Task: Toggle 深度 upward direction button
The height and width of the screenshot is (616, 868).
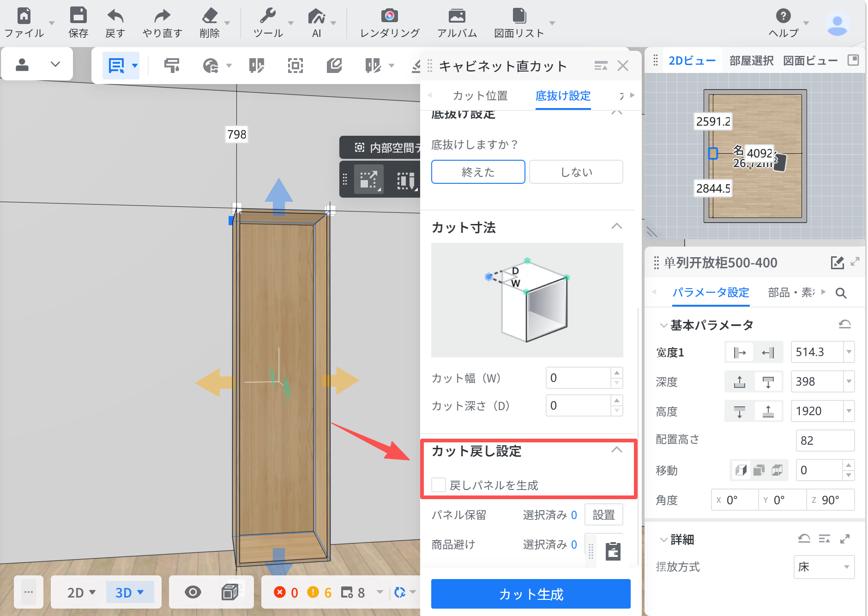Action: 740,382
